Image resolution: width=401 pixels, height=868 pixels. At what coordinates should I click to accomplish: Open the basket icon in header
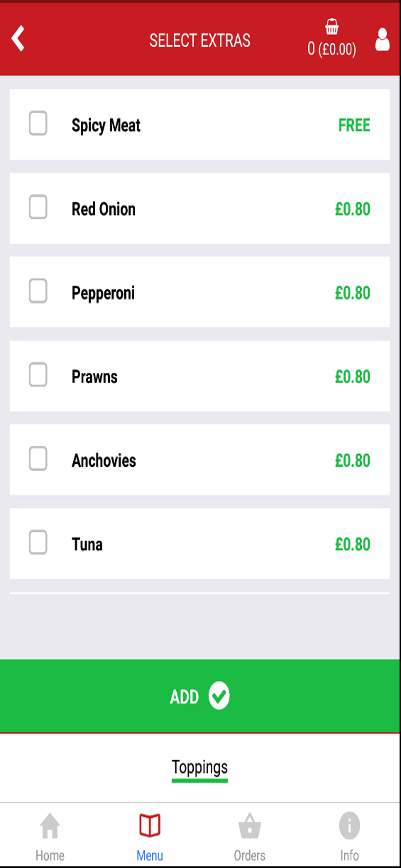332,26
